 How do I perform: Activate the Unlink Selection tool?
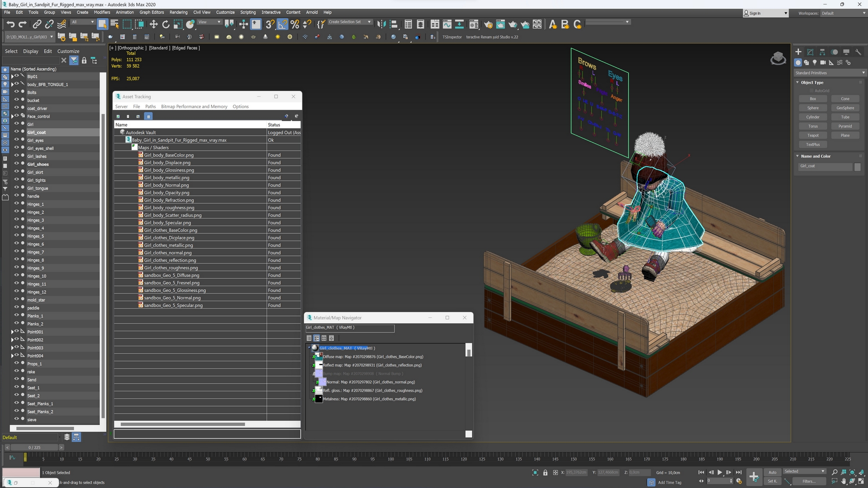click(x=49, y=24)
